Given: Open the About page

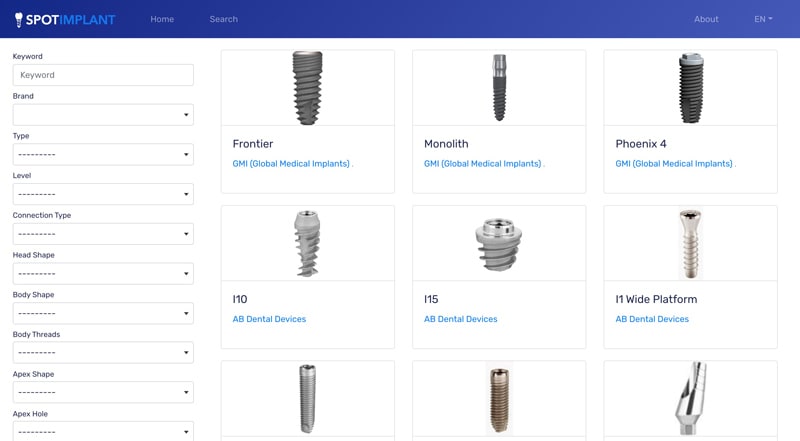Looking at the screenshot, I should coord(706,19).
